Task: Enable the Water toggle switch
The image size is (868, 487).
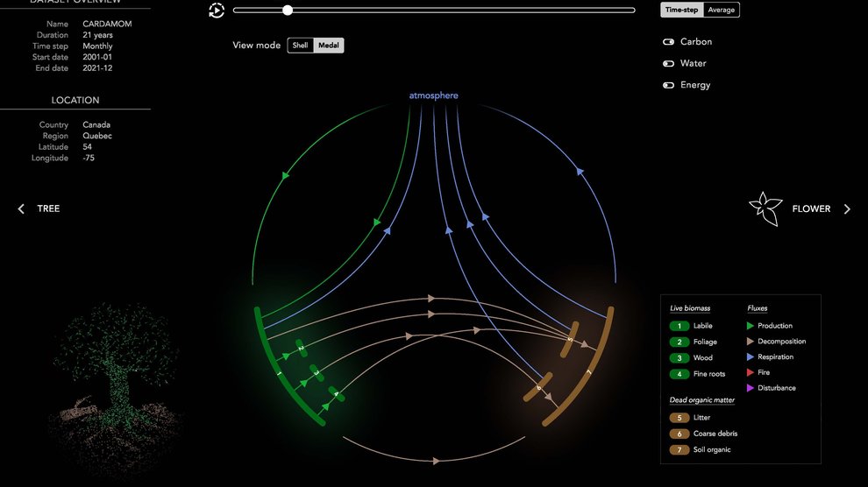Action: coord(668,63)
